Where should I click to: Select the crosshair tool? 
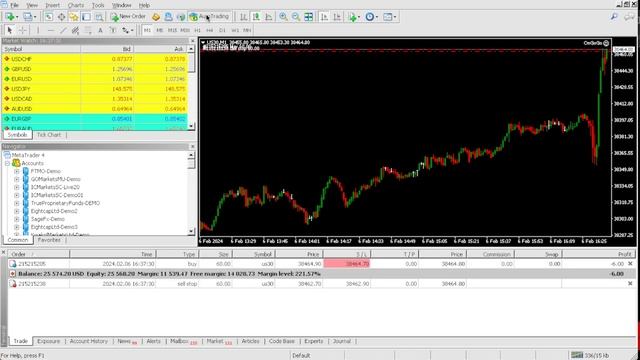(22, 30)
